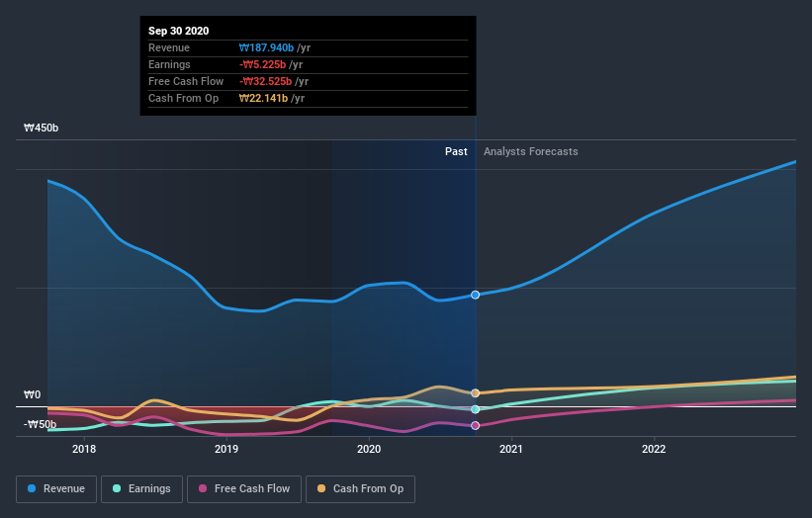812x518 pixels.
Task: Toggle the Free Cash Flow legend series
Action: tap(244, 489)
